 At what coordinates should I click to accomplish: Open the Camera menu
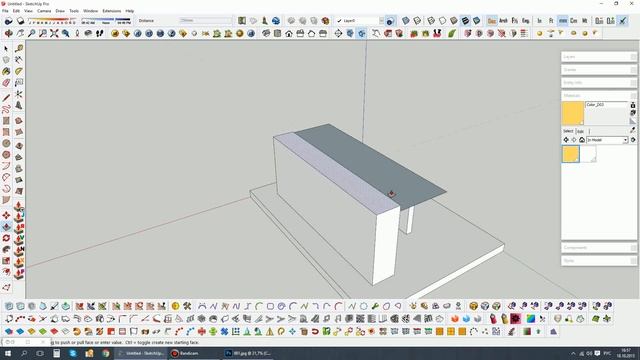click(x=44, y=11)
